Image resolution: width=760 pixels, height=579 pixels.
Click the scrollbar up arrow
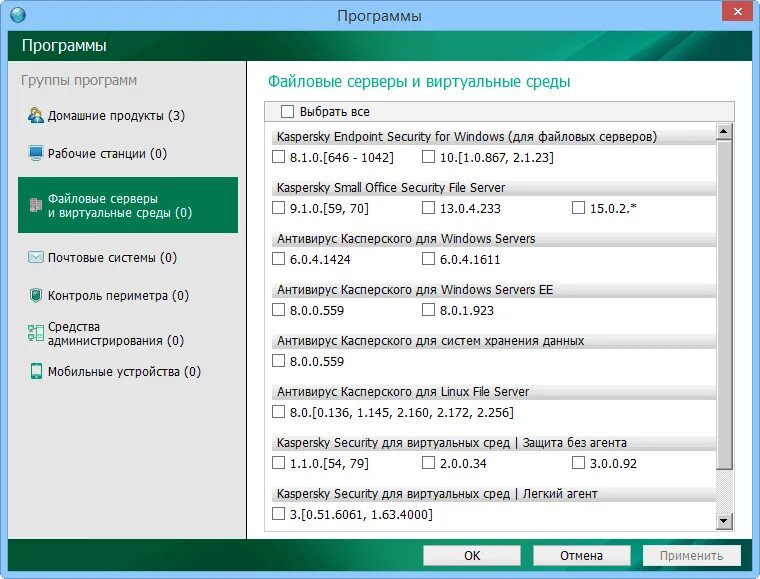click(x=724, y=131)
